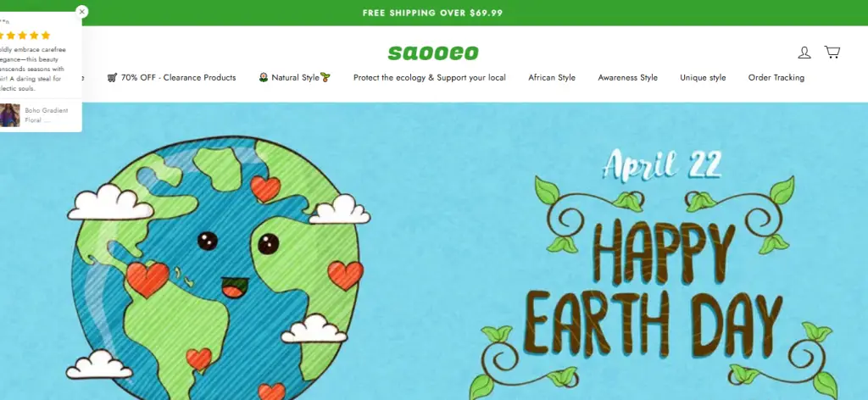
Task: Click the cartoon Earth illustration
Action: click(216, 269)
